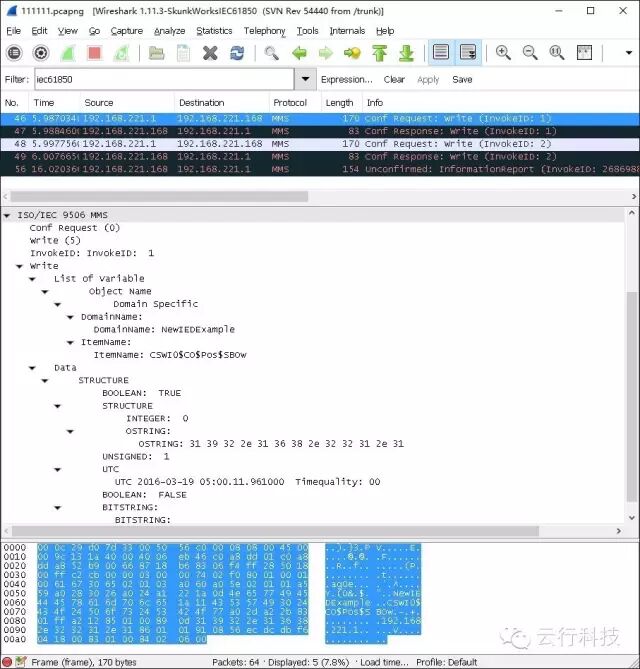Sort packets by Protocol column header
Screen dimensions: 640x669
294,103
